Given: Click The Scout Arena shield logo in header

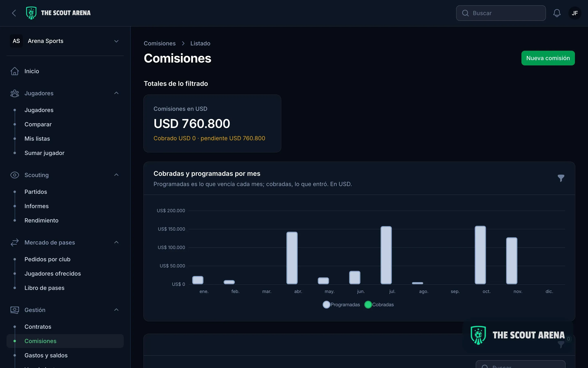Looking at the screenshot, I should tap(31, 13).
